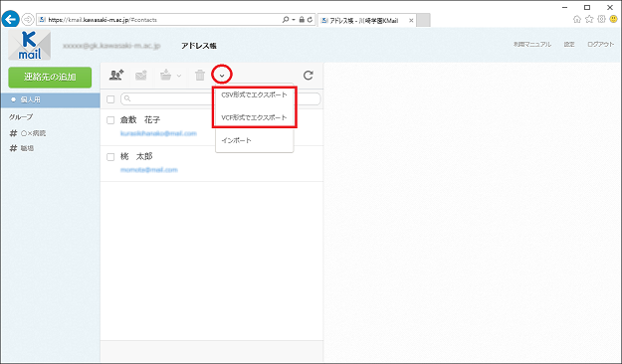Select the 個人用 address book
The width and height of the screenshot is (622, 364).
click(50, 99)
